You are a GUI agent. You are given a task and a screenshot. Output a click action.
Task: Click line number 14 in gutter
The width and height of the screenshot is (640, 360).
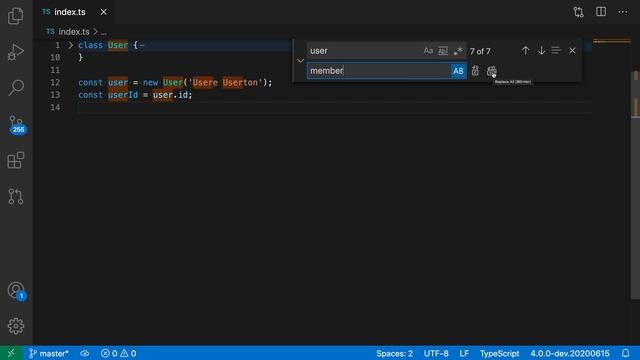tap(55, 107)
